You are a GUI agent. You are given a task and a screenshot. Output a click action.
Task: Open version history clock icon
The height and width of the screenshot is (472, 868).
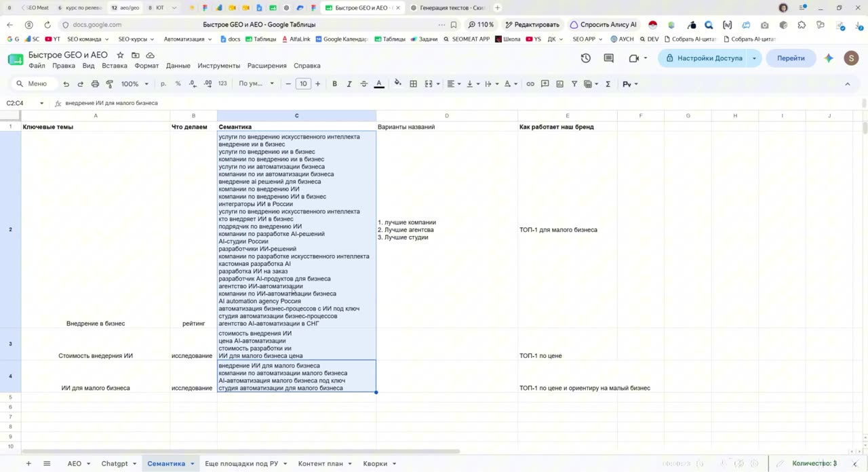pyautogui.click(x=586, y=58)
